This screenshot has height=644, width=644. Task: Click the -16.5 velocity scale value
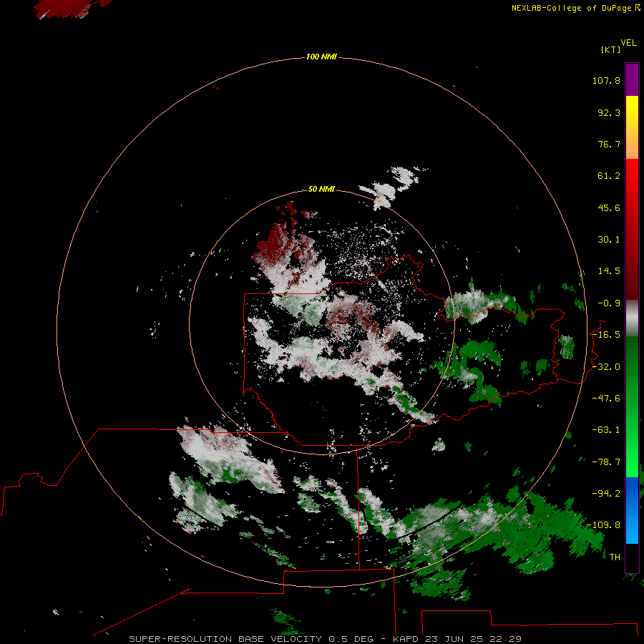click(x=606, y=335)
